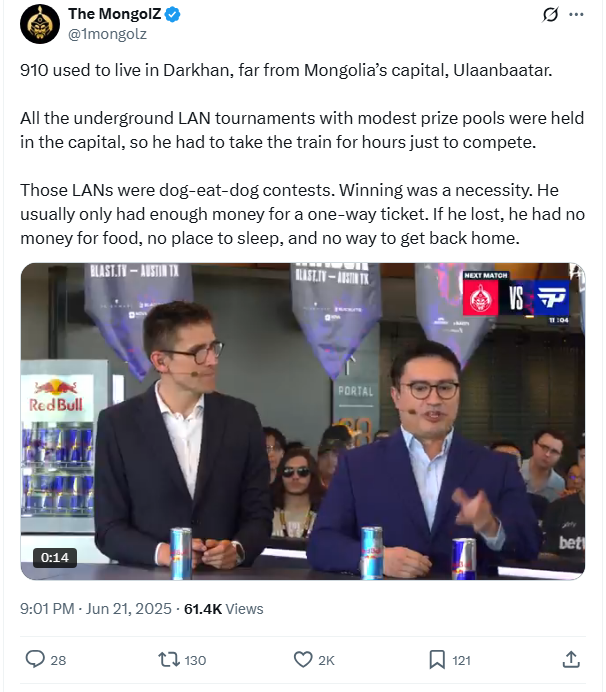Click the 130 reposts count
Image resolution: width=606 pixels, height=692 pixels.
(195, 660)
